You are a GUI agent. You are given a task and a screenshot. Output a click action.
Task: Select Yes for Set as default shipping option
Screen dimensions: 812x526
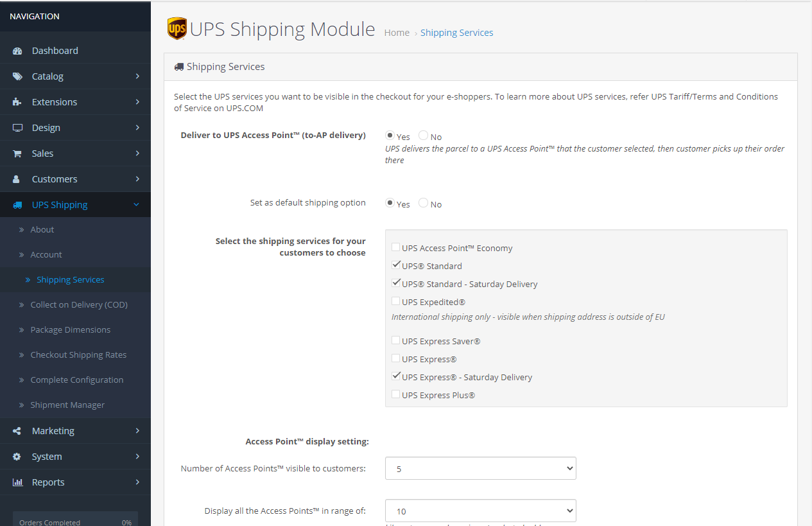pyautogui.click(x=390, y=203)
